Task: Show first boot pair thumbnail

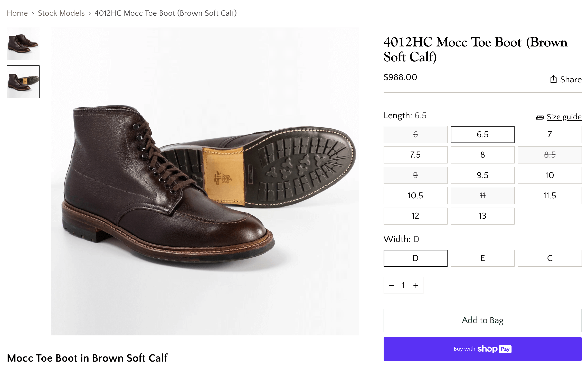Action: (x=23, y=44)
